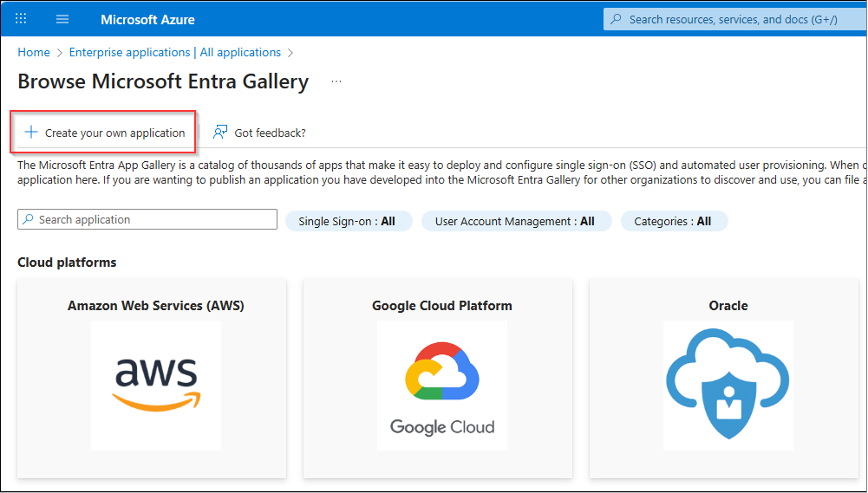Click the AWS logo image

pyautogui.click(x=156, y=385)
